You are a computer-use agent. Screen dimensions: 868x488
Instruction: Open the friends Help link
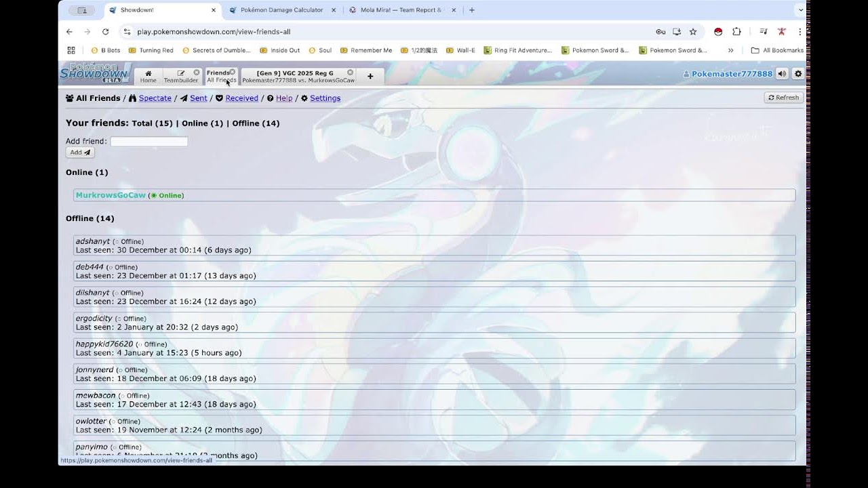point(284,98)
